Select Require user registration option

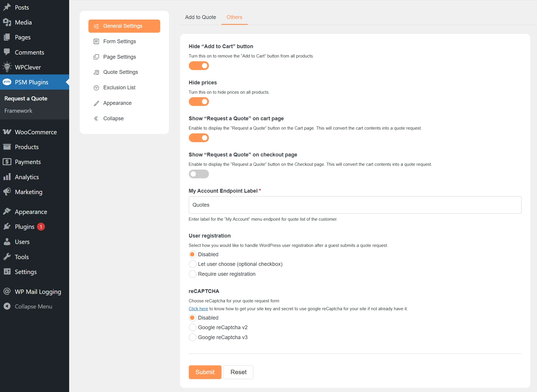(x=193, y=274)
